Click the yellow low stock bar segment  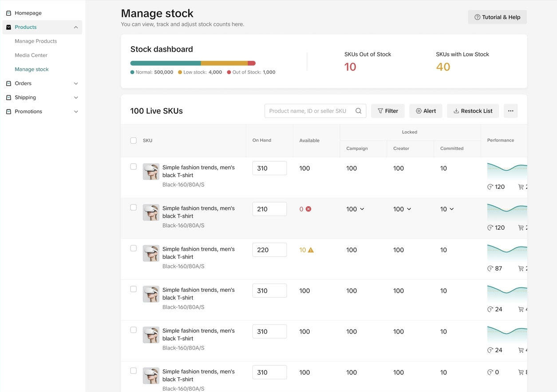(224, 63)
